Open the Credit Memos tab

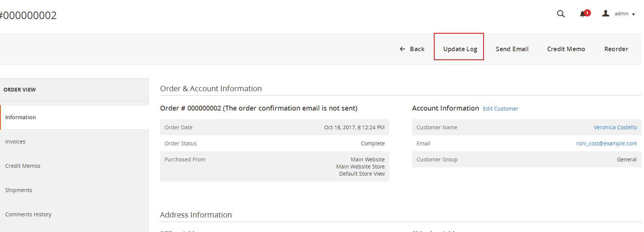74,166
